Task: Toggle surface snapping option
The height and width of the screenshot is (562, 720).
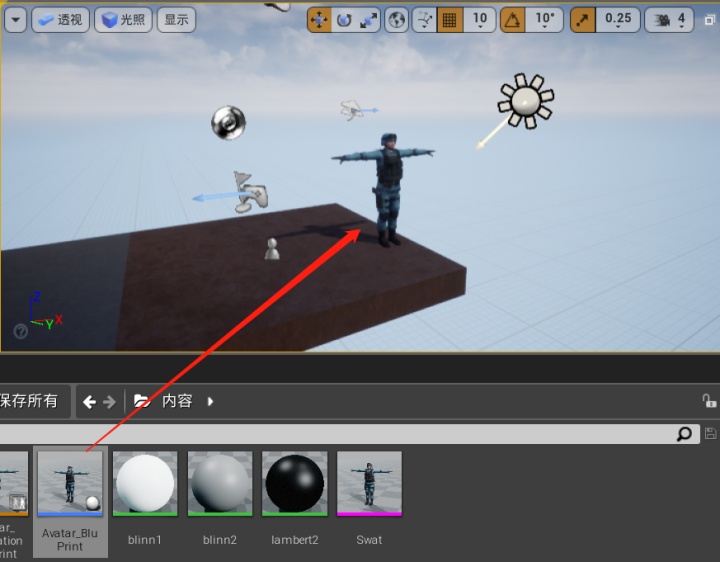Action: click(x=425, y=20)
